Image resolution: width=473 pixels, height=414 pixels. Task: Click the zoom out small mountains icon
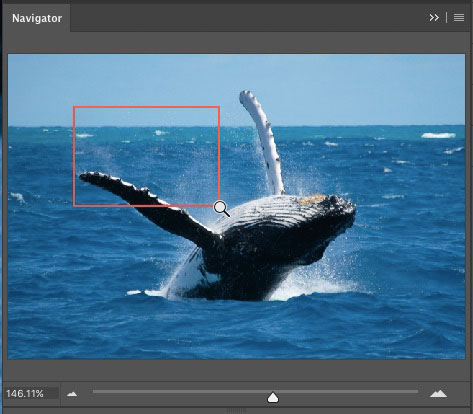coord(72,394)
